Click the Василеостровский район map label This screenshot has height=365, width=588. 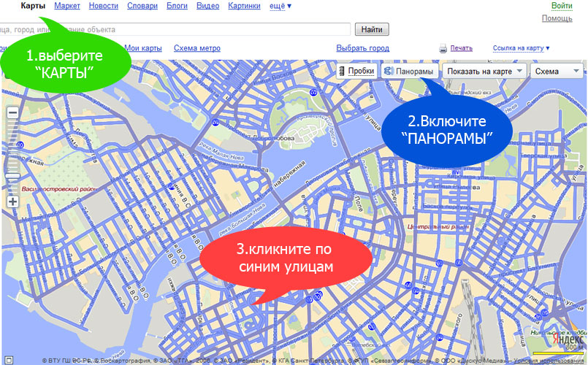coord(59,189)
